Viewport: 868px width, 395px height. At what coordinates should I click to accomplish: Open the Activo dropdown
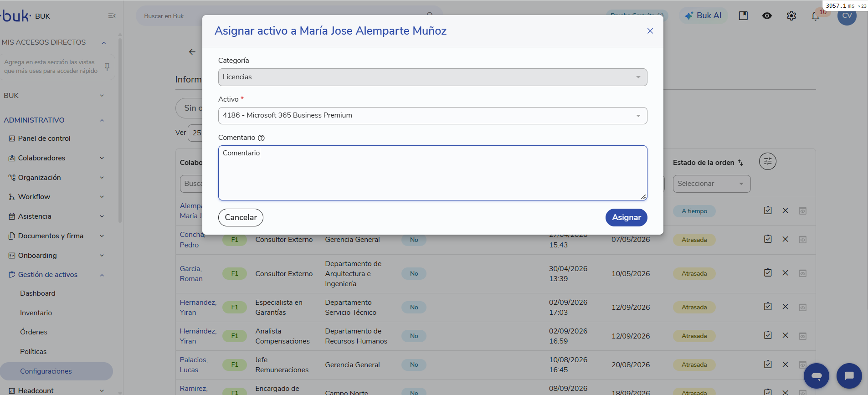pos(432,116)
